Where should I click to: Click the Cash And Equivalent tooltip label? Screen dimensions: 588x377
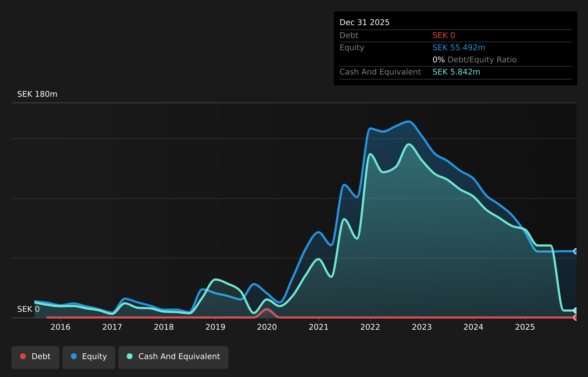pyautogui.click(x=380, y=72)
